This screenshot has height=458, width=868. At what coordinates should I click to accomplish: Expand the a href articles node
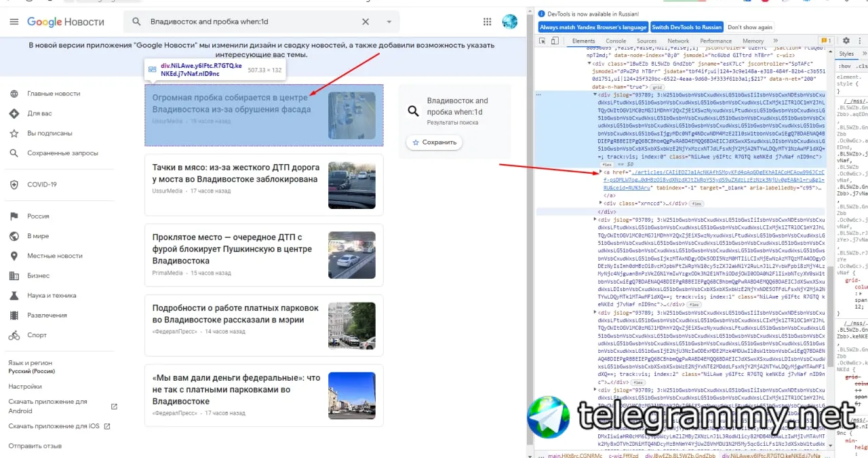point(601,172)
